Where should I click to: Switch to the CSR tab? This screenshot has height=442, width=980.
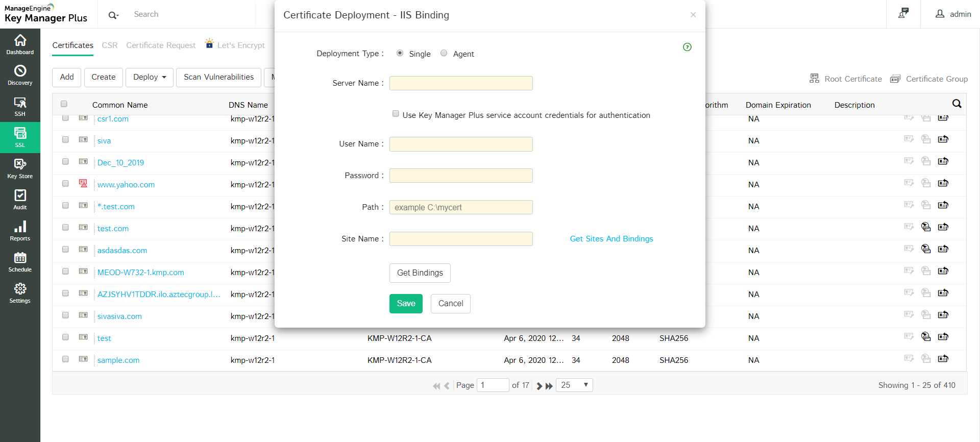(x=110, y=45)
